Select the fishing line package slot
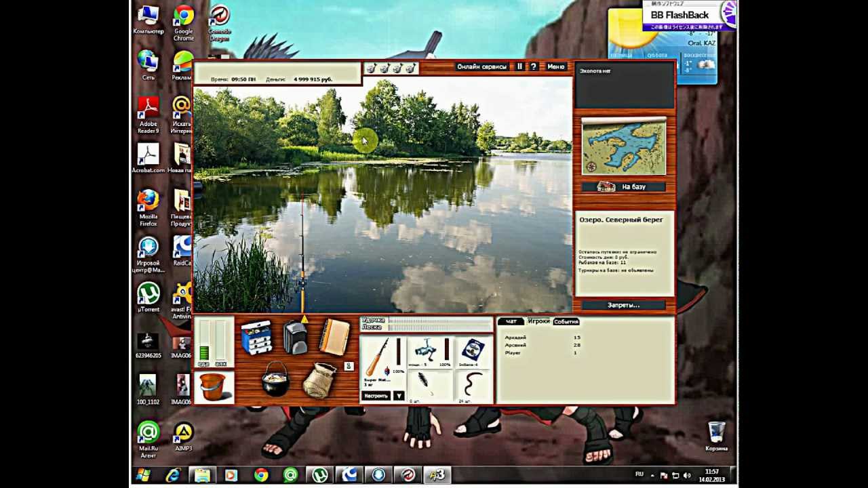Screen dimensions: 868x488 473,353
